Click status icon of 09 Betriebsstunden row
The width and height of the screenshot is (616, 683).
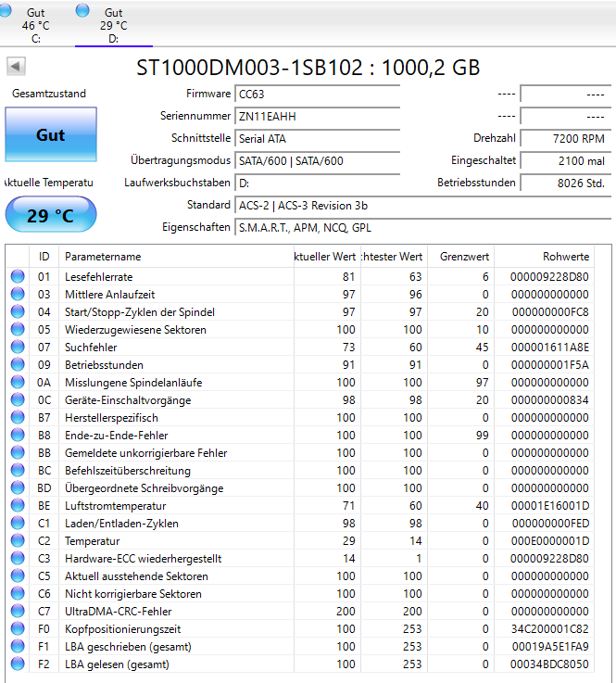pos(18,364)
